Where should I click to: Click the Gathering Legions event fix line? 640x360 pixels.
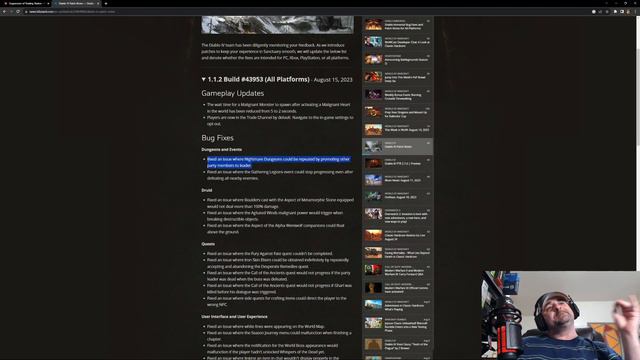coord(280,175)
